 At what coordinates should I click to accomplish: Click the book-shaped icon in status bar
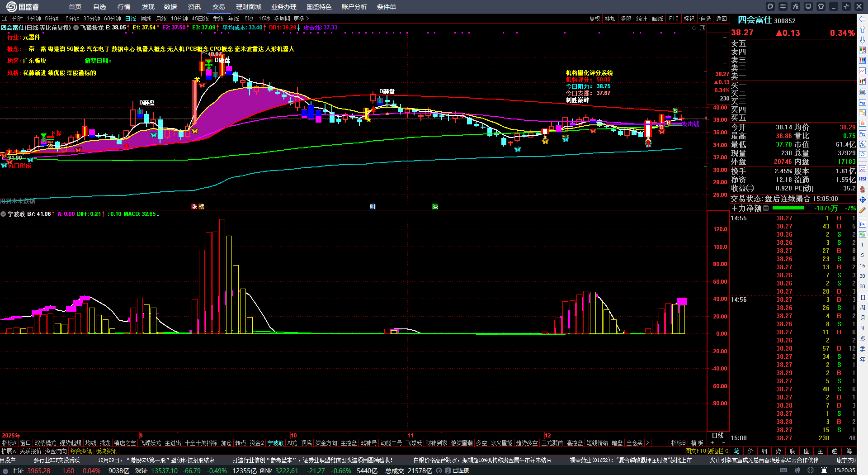tap(798, 470)
